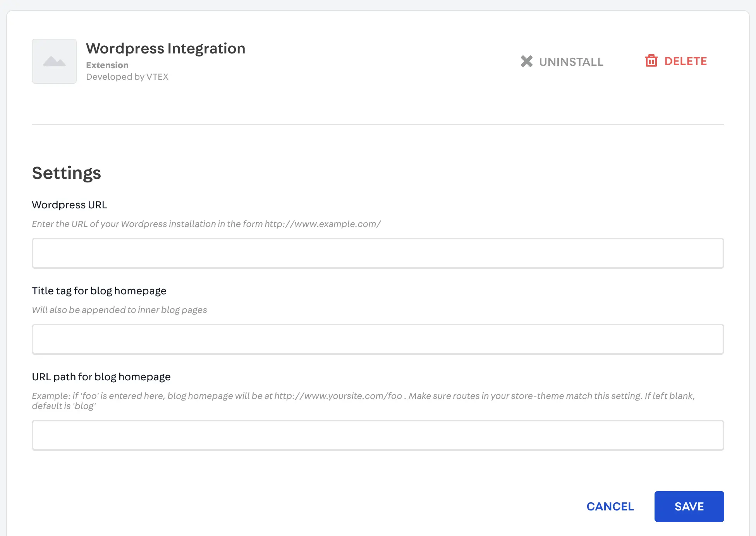Click the 'Title tag for blog homepage' label
This screenshot has width=756, height=536.
point(99,291)
